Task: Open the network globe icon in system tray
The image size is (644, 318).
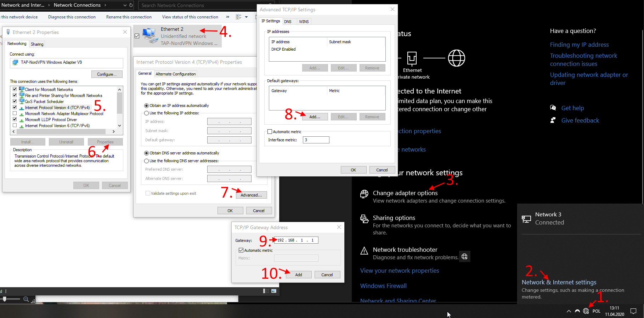Action: coord(586,311)
